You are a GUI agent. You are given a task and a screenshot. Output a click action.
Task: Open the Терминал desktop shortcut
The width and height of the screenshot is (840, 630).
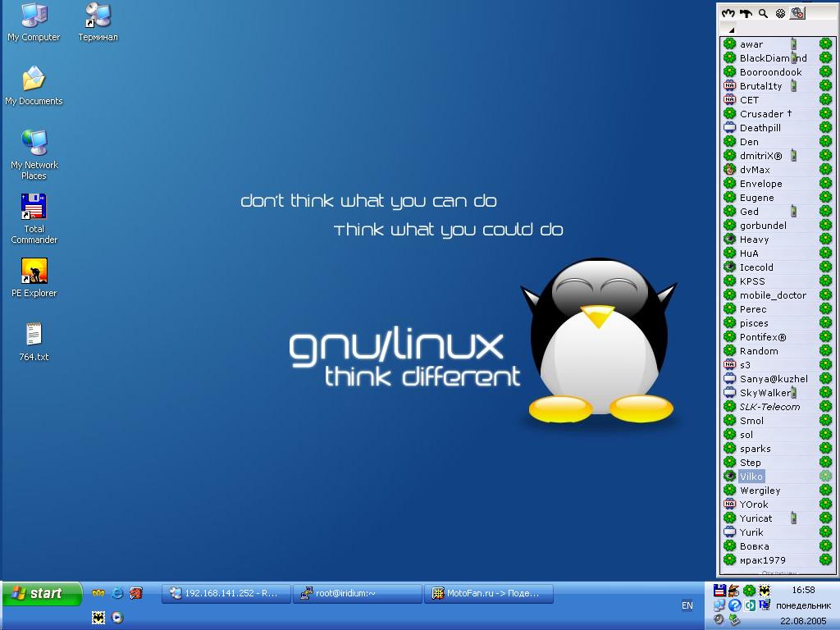point(98,22)
